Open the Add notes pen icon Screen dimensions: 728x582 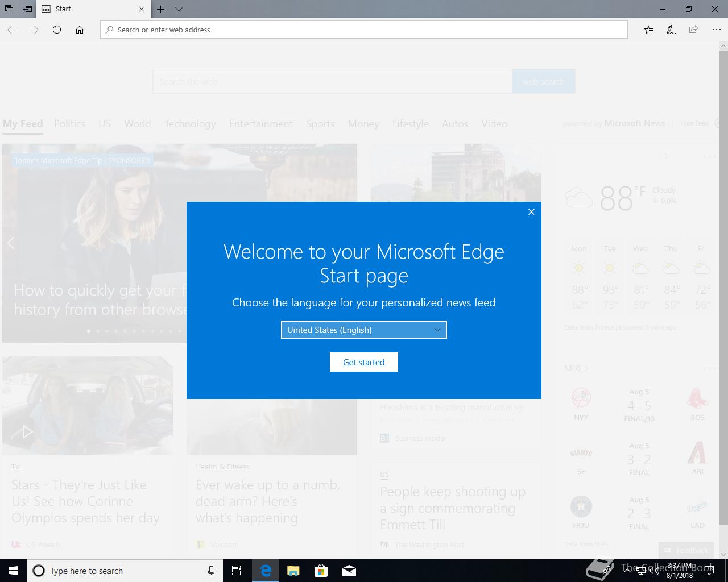pos(671,30)
